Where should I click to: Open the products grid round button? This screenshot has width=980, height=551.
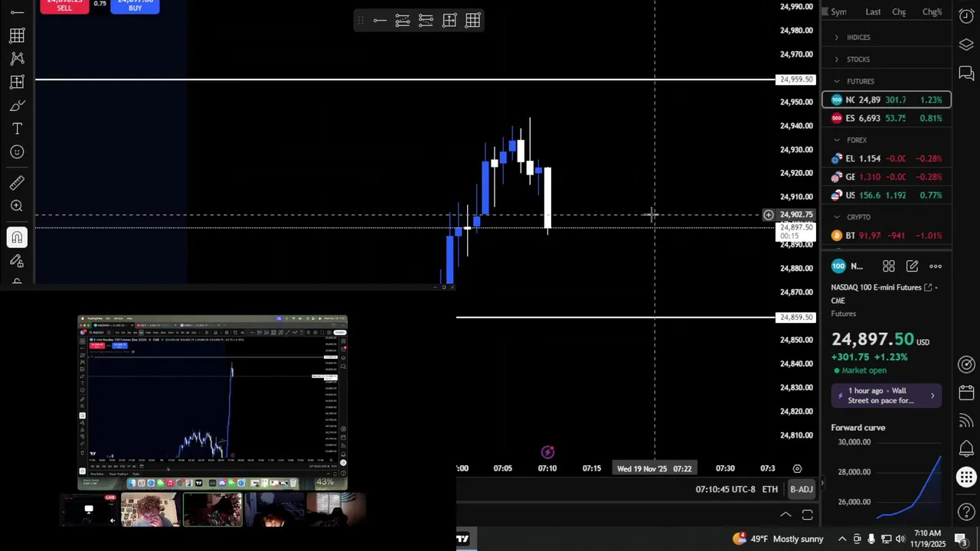coord(966,478)
